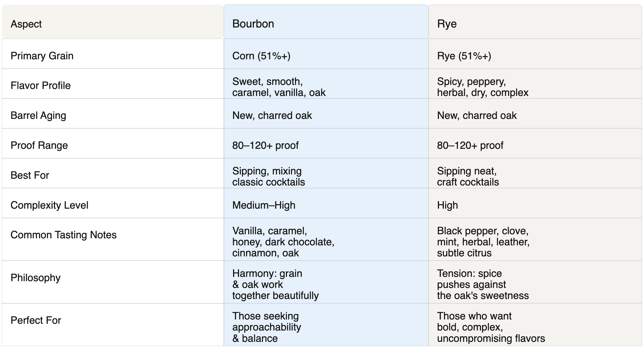Screen dimensions: 644x351
Task: Click the Best For row label
Action: point(30,175)
